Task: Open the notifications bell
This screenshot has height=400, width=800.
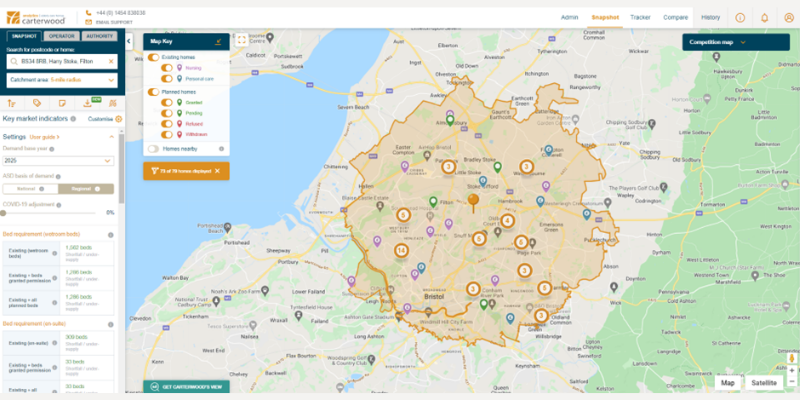Action: (764, 18)
